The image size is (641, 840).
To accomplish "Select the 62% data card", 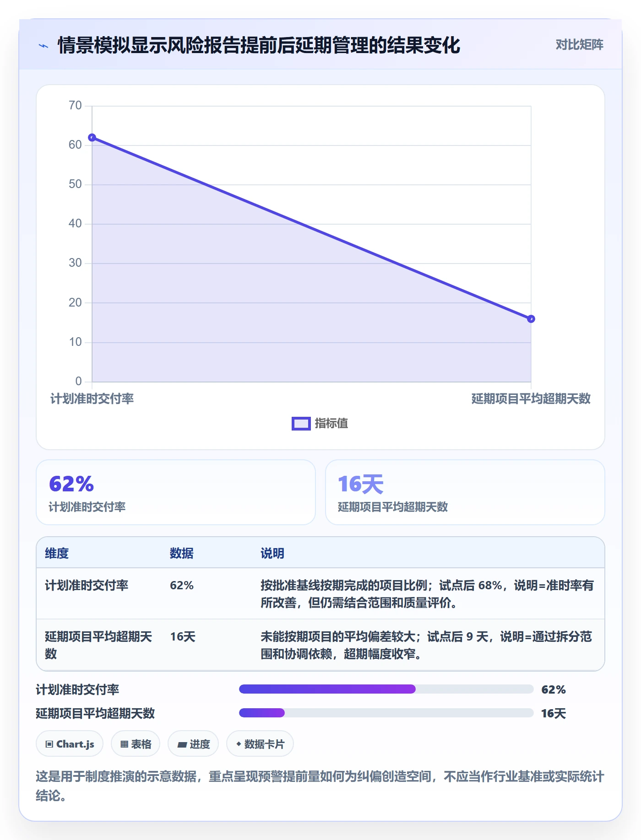I will [176, 492].
